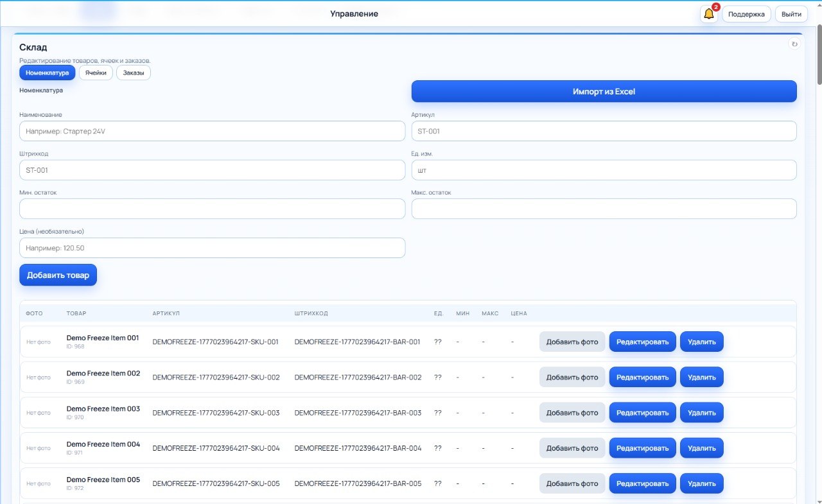Click article DEMOFREEZE-1777023964217-SKU-002
This screenshot has height=504, width=822.
coord(216,377)
